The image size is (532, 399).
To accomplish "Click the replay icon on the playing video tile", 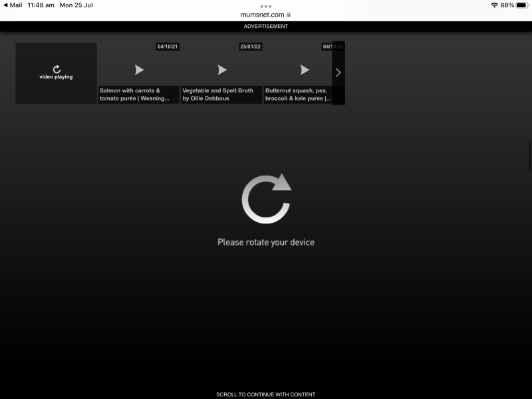I will pyautogui.click(x=57, y=69).
